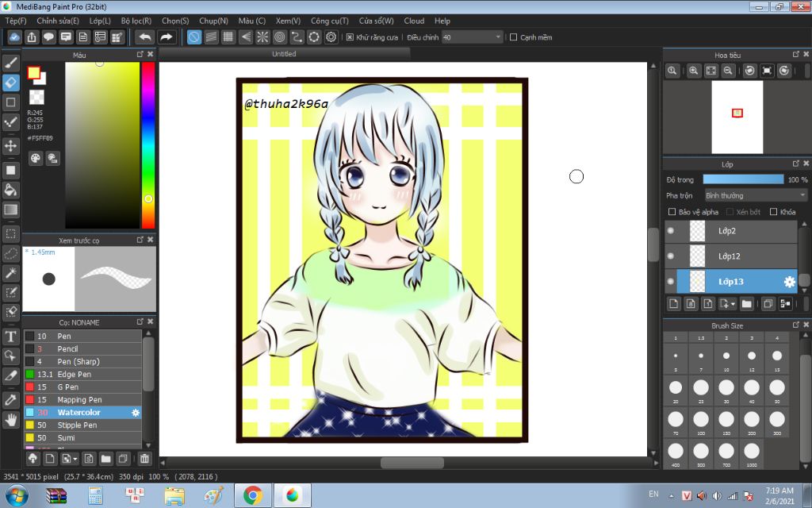Click the Redo arrow in the toolbar
The image size is (812, 508).
pos(167,37)
